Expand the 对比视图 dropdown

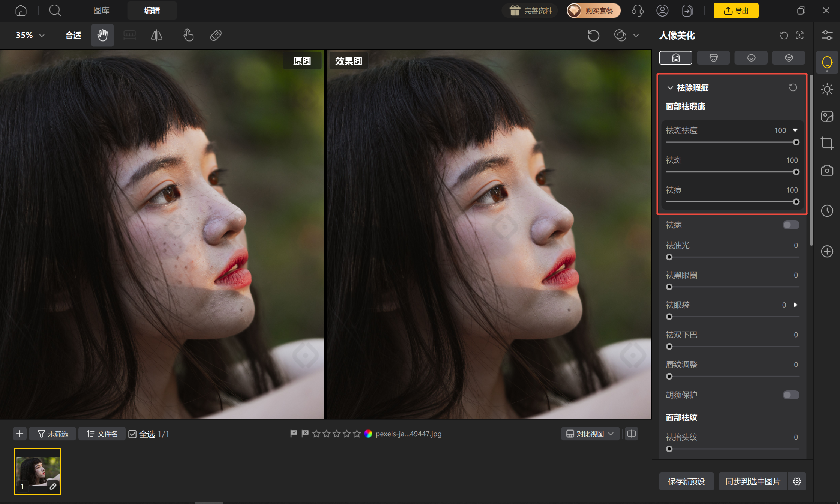(590, 434)
